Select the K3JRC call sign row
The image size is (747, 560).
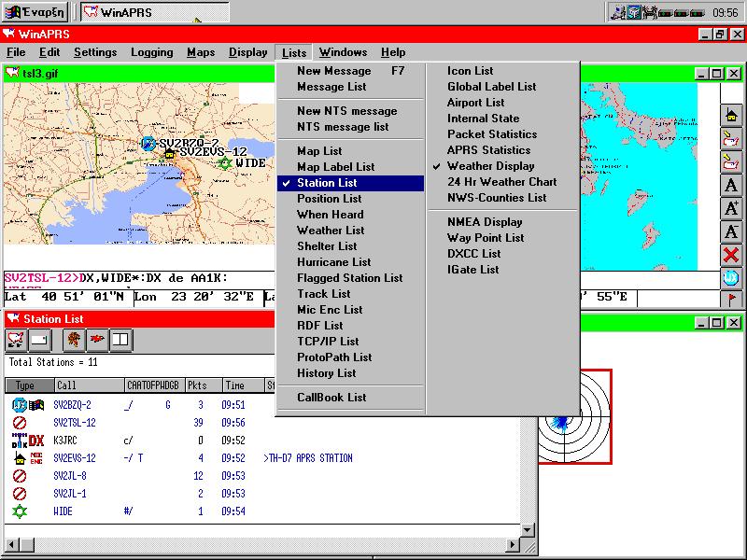click(65, 441)
